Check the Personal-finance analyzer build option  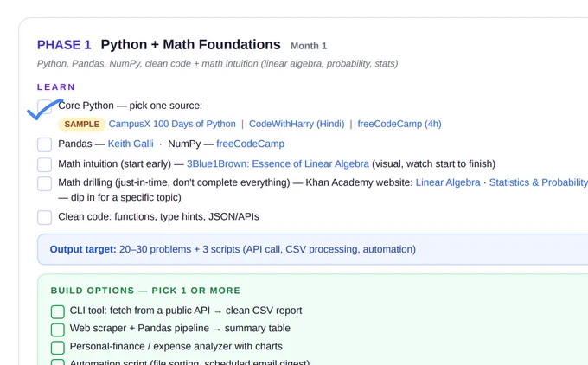58,348
